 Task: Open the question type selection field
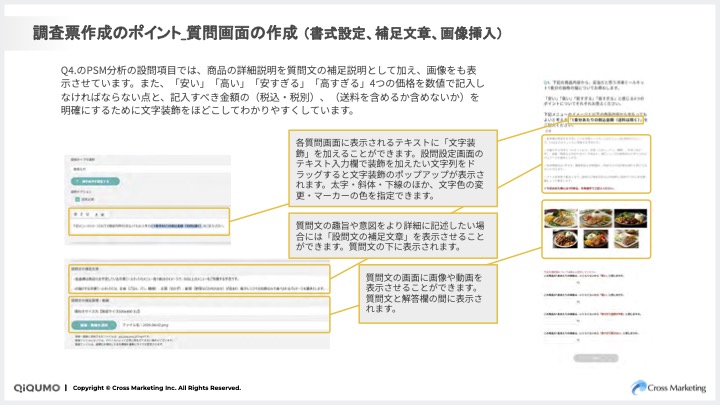pos(151,169)
